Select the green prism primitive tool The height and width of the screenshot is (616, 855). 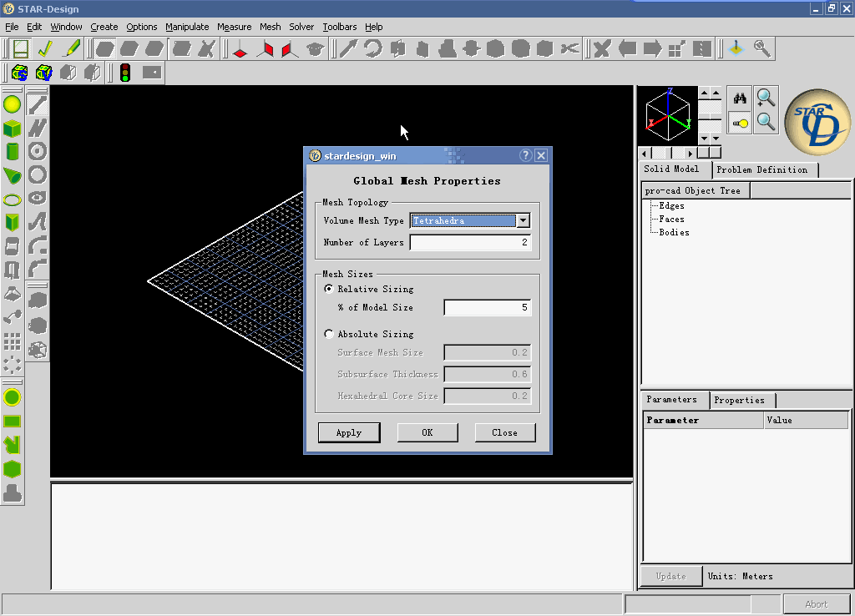[12, 222]
